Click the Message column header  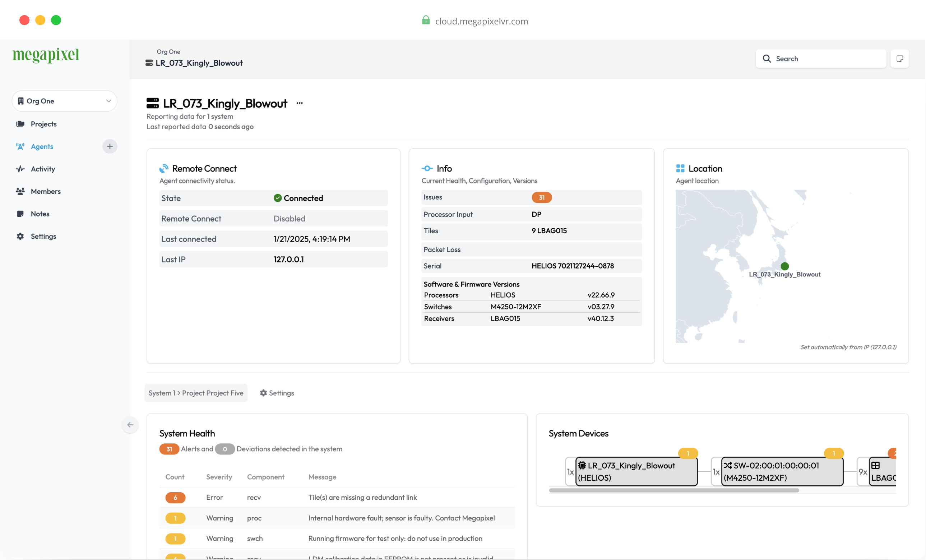click(323, 477)
